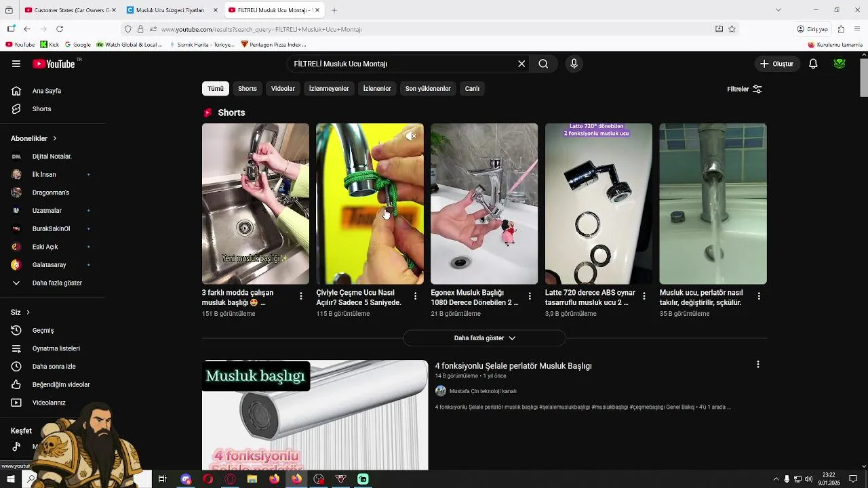Open Pentagon Pizza Index bookmark

[274, 45]
